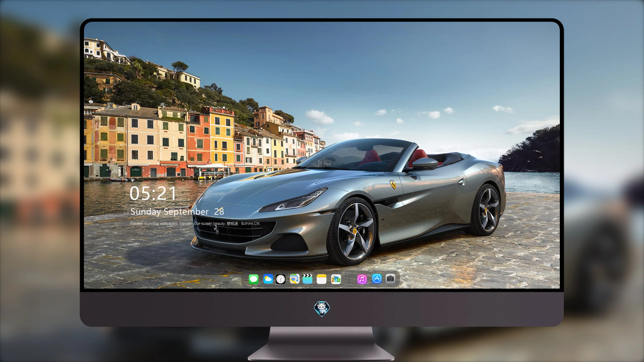Open the Photos gallery app icon
The image size is (644, 362).
pyautogui.click(x=336, y=279)
